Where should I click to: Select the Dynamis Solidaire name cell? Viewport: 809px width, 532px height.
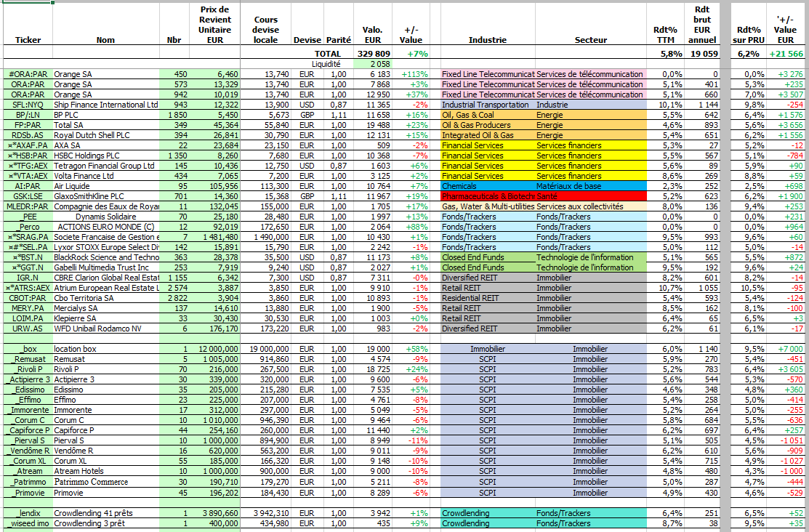pyautogui.click(x=106, y=217)
